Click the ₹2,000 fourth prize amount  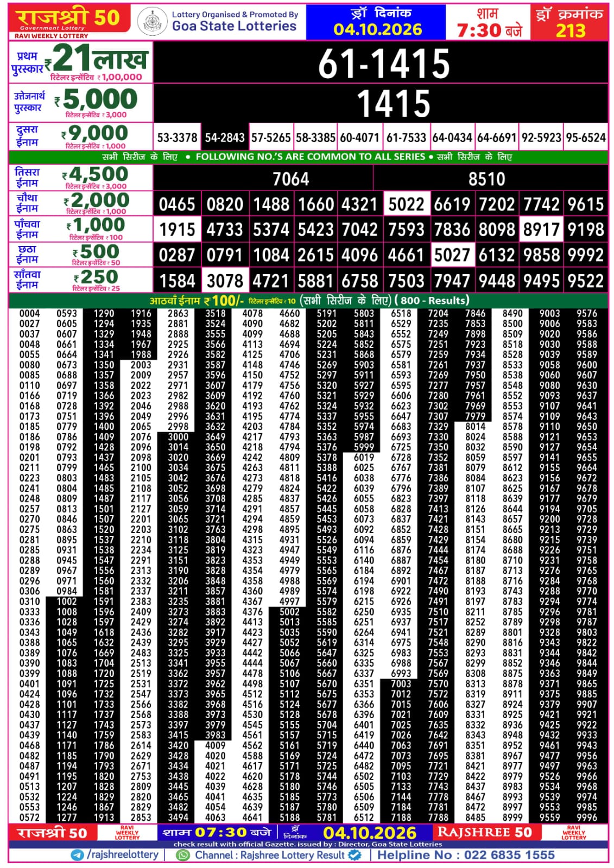tap(97, 200)
